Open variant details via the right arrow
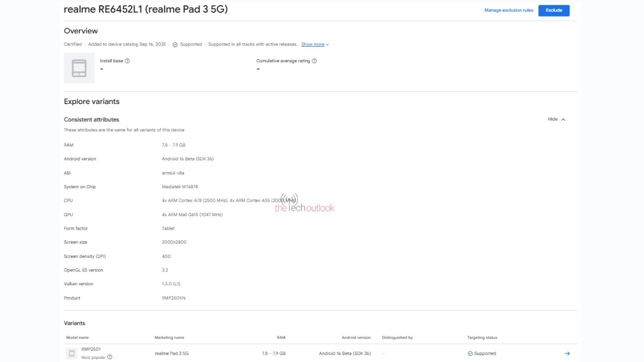 click(x=567, y=353)
